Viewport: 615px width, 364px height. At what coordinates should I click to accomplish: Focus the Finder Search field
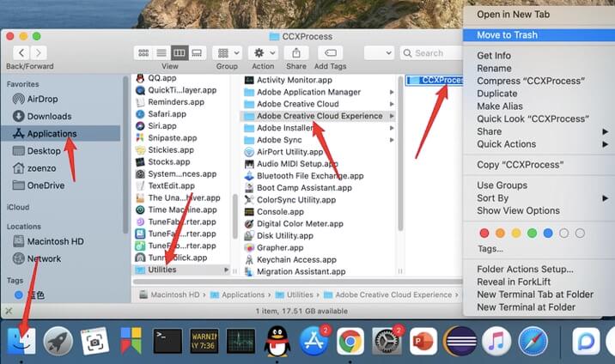[x=431, y=53]
